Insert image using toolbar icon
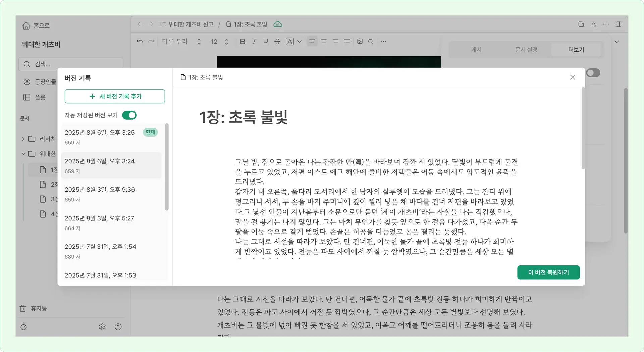Image resolution: width=644 pixels, height=352 pixels. click(360, 41)
